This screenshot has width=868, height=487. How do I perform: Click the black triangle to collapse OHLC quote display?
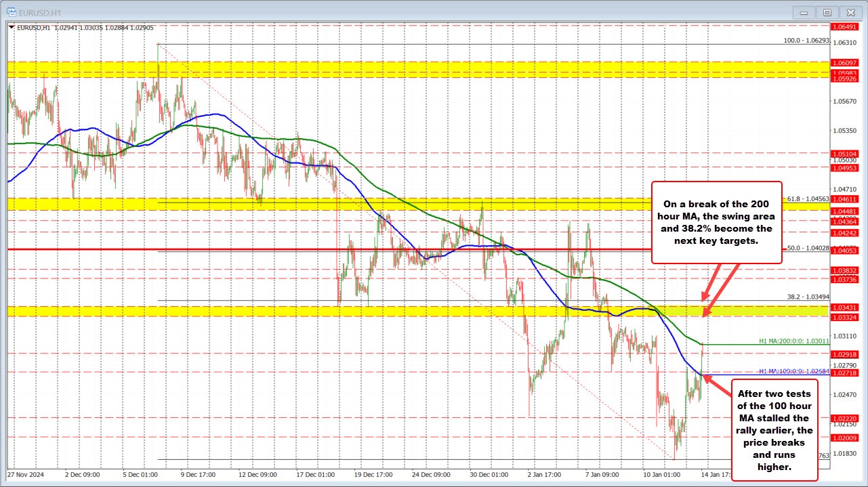point(12,28)
